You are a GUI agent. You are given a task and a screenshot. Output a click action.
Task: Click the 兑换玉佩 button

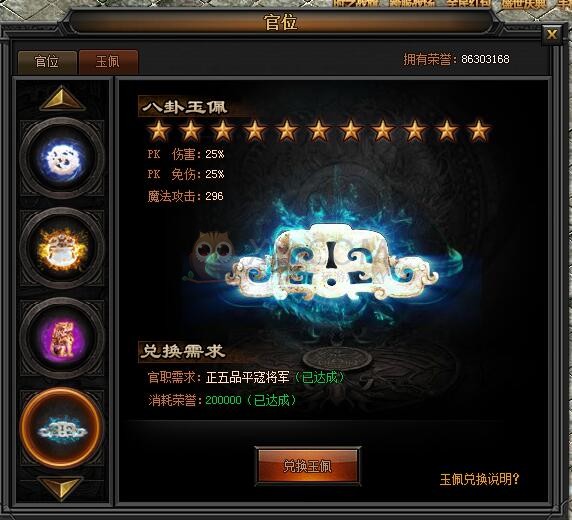[308, 466]
